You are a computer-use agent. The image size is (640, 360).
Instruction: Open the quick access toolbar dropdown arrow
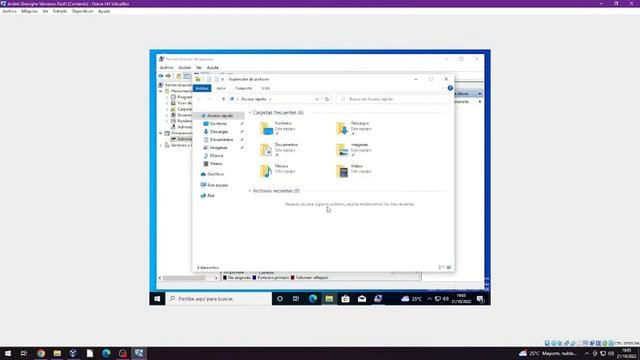[222, 79]
